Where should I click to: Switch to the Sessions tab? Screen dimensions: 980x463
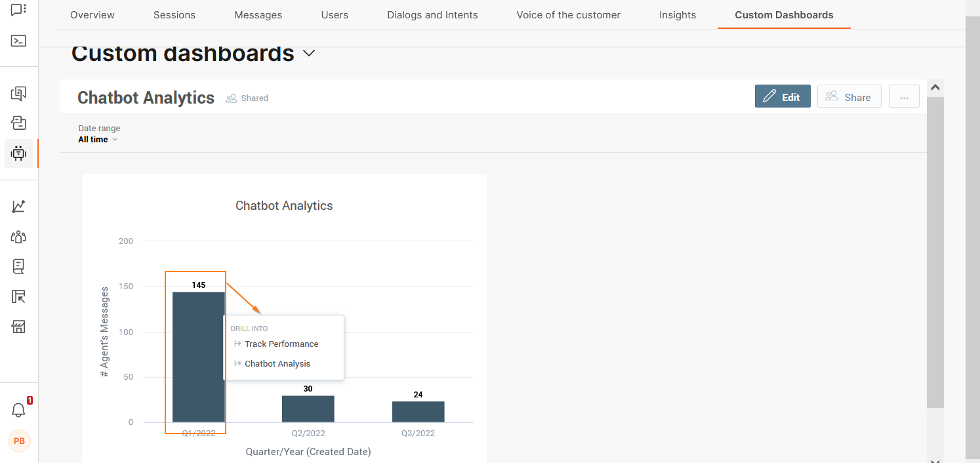(174, 14)
